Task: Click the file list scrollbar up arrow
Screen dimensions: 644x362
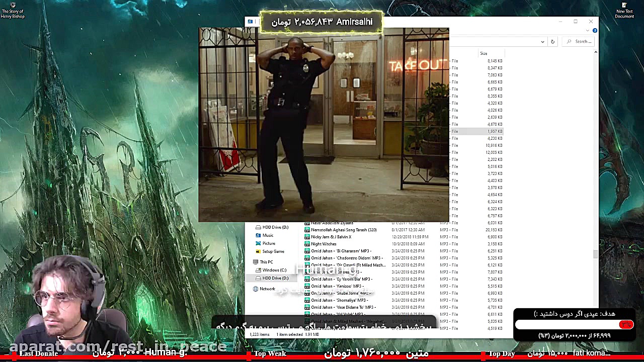Action: click(596, 52)
